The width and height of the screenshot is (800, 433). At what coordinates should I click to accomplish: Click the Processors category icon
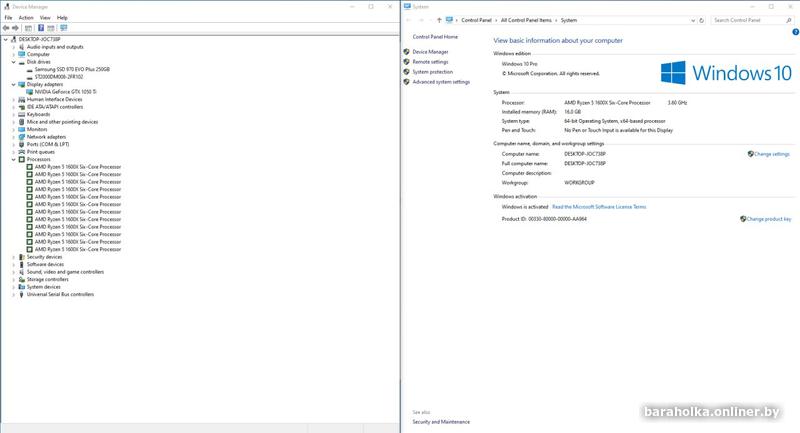[x=21, y=159]
